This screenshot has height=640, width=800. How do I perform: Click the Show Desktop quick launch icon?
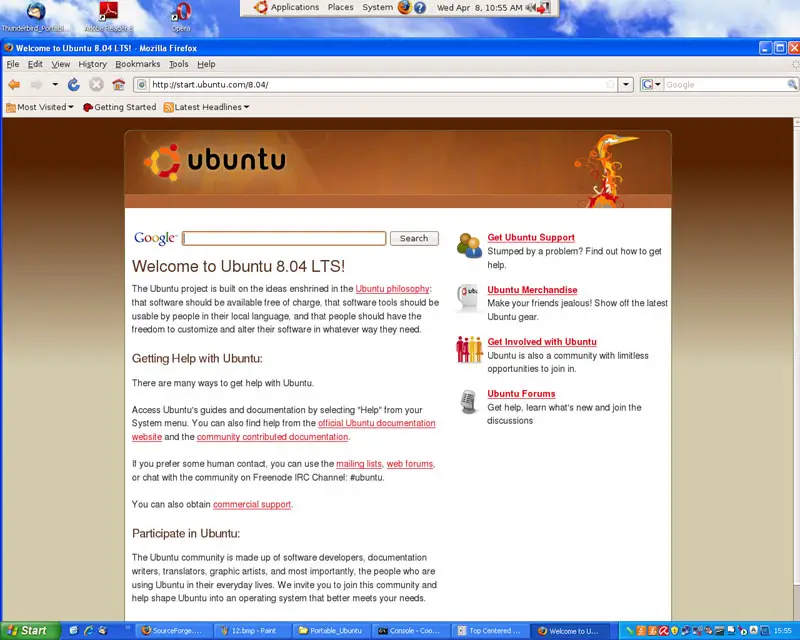pos(73,631)
